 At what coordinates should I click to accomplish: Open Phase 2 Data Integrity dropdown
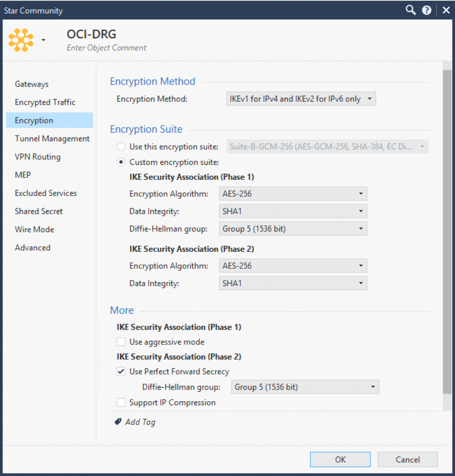(293, 283)
